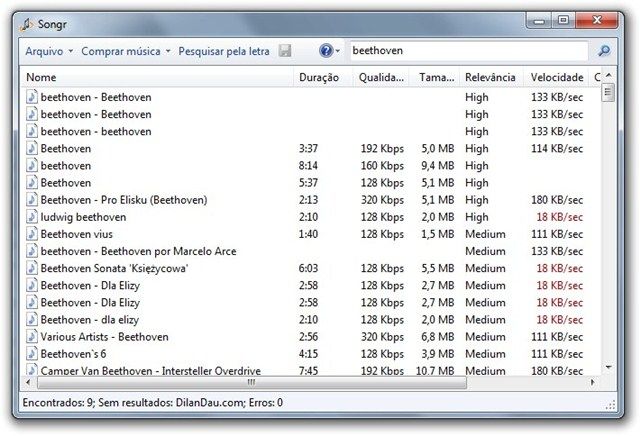
Task: Click the horizontal scrollbar left arrow
Action: (28, 383)
